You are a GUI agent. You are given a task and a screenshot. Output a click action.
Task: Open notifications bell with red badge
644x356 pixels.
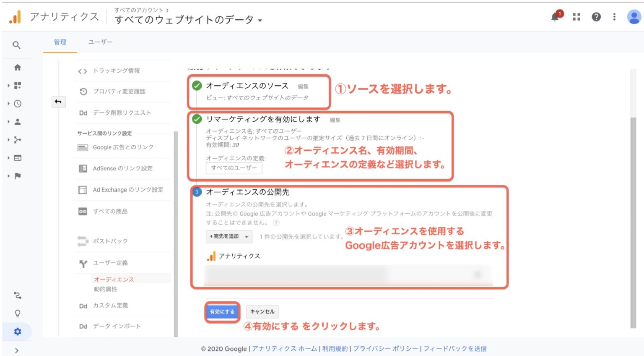coord(555,17)
